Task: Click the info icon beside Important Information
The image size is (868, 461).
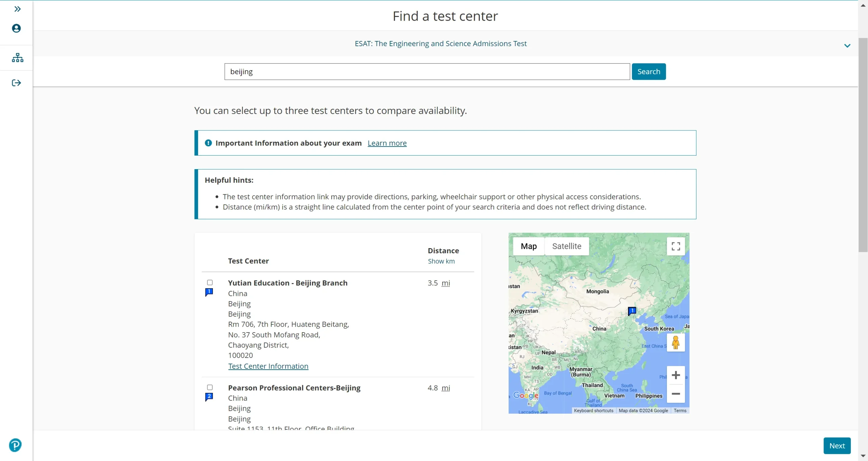Action: (208, 143)
